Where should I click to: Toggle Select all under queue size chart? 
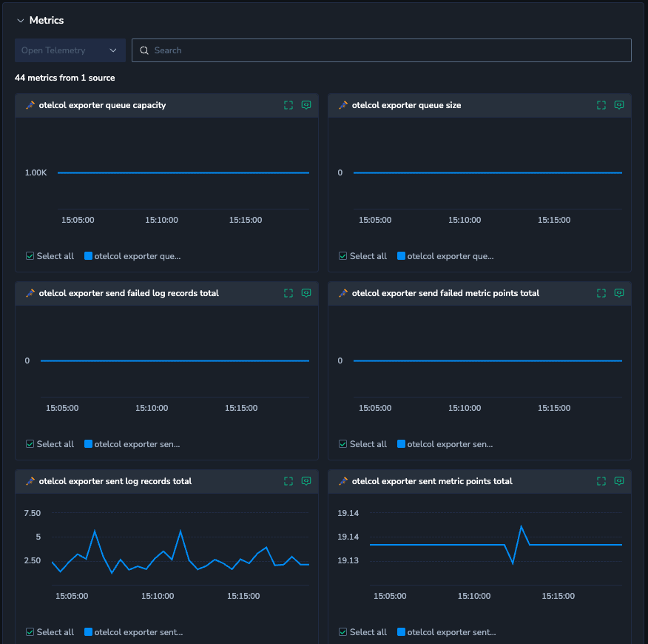[x=343, y=256]
